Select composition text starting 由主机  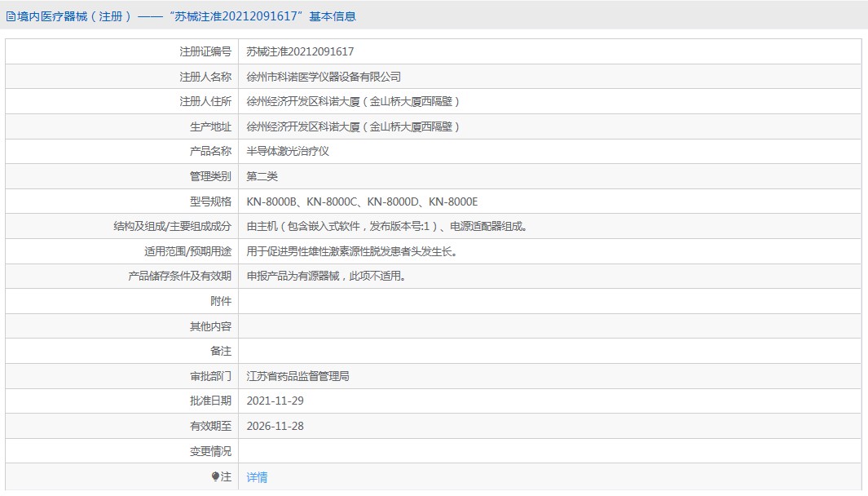387,226
